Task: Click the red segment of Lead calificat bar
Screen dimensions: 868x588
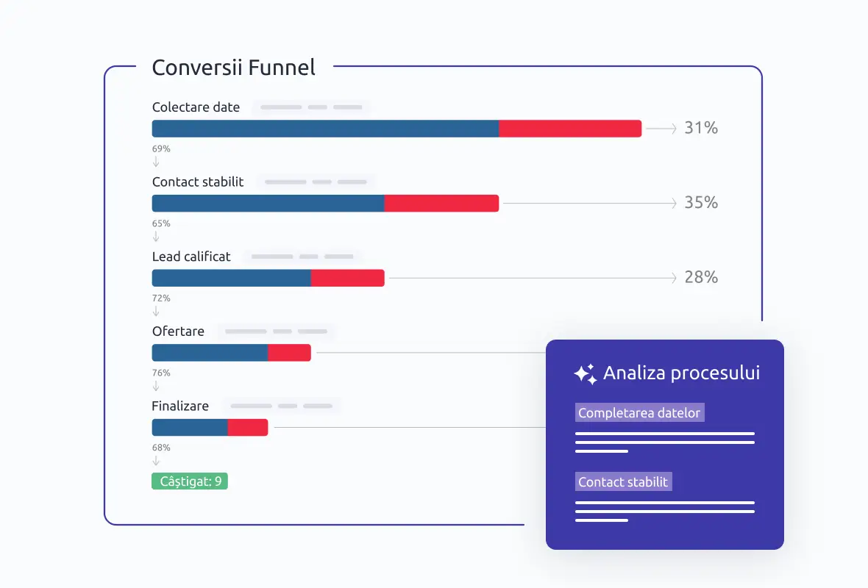Action: 348,278
